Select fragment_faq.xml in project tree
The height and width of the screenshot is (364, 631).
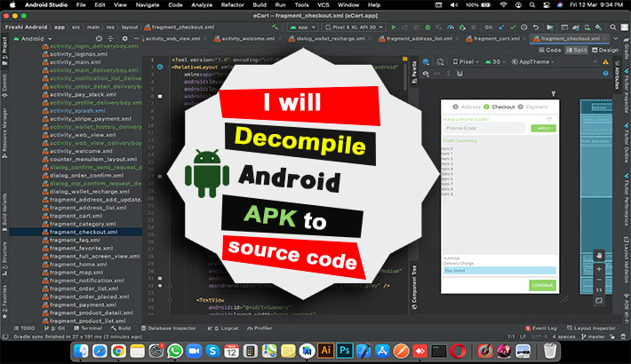point(75,240)
